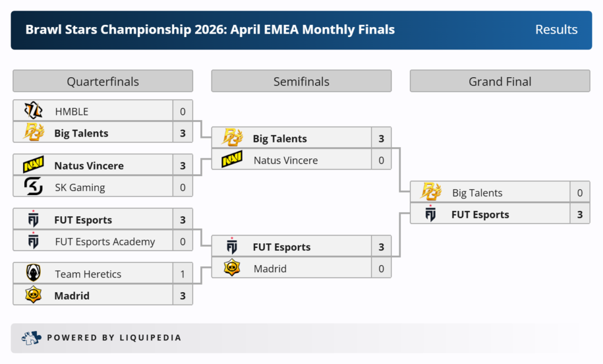Click the Natus Vincere logo in Quarterfinals
This screenshot has height=364, width=603.
coord(34,166)
